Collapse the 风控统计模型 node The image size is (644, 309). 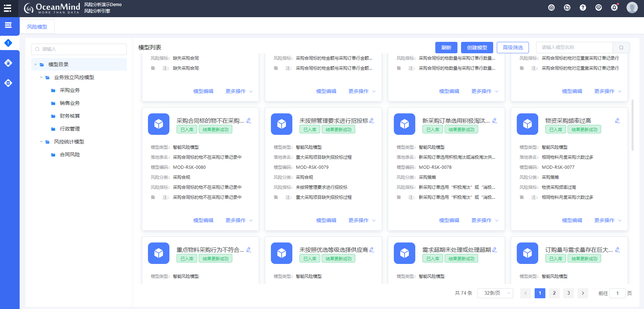tap(41, 142)
